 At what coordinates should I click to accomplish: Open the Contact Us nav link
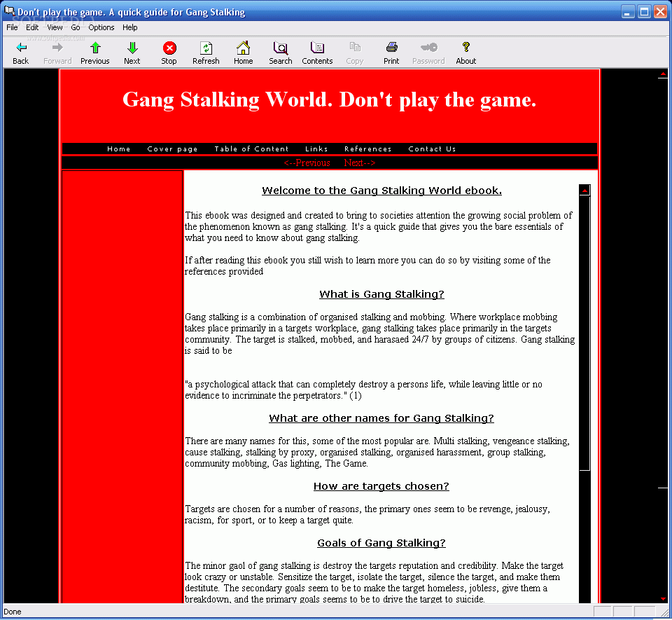coord(432,149)
